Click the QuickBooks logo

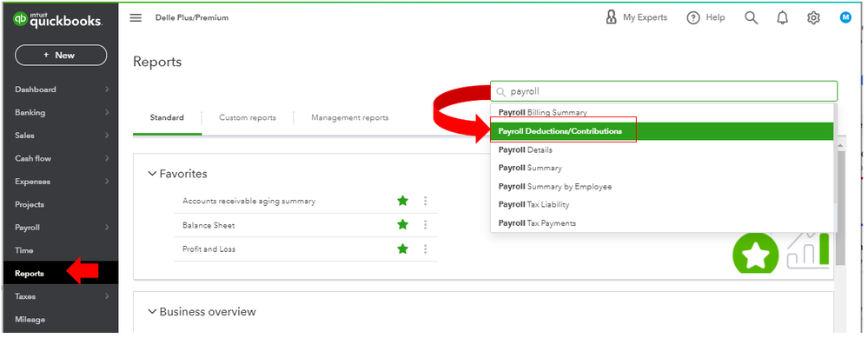[x=57, y=20]
